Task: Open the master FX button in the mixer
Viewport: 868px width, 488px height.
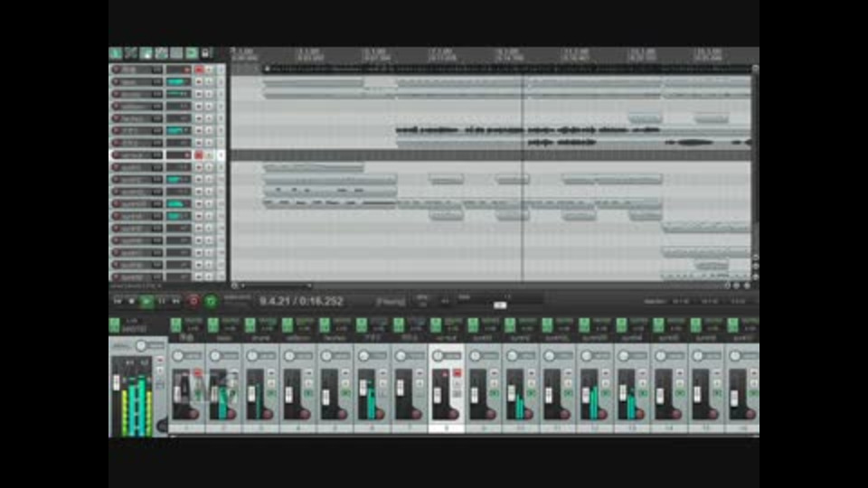Action: pyautogui.click(x=115, y=324)
